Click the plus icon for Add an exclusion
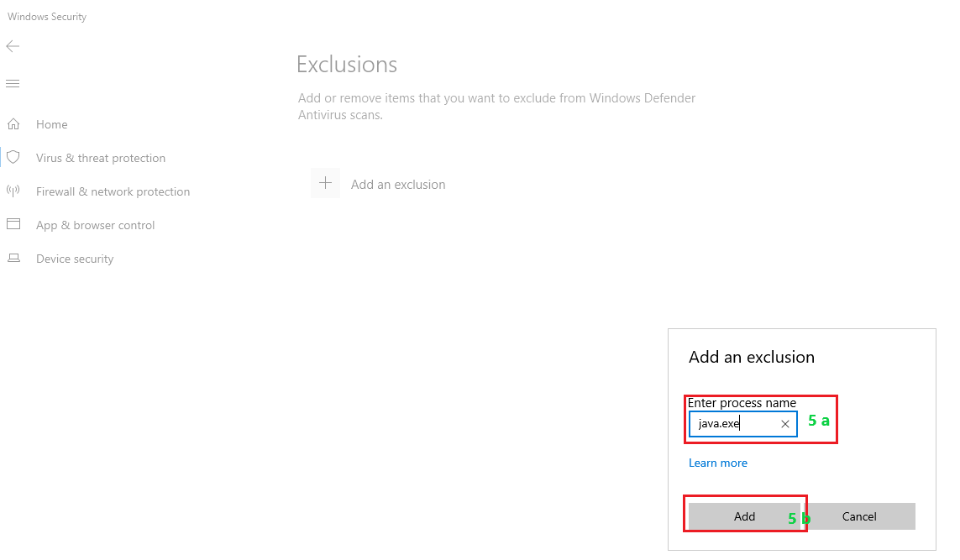This screenshot has width=960, height=560. [325, 183]
